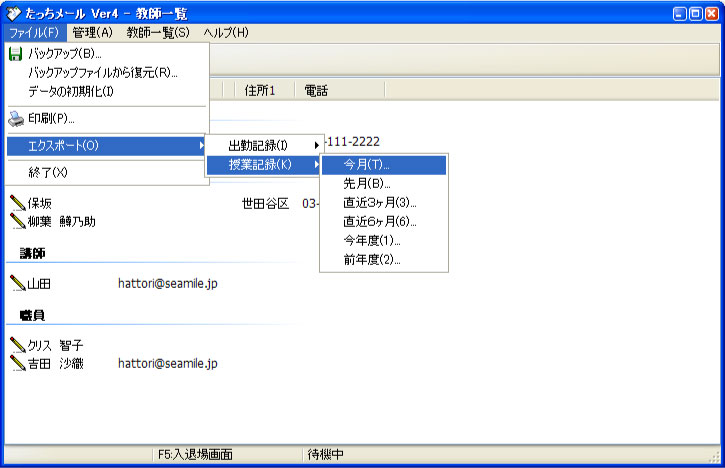
Task: Click pencil icon next to 柳葉 鱒乃助
Action: (x=18, y=221)
